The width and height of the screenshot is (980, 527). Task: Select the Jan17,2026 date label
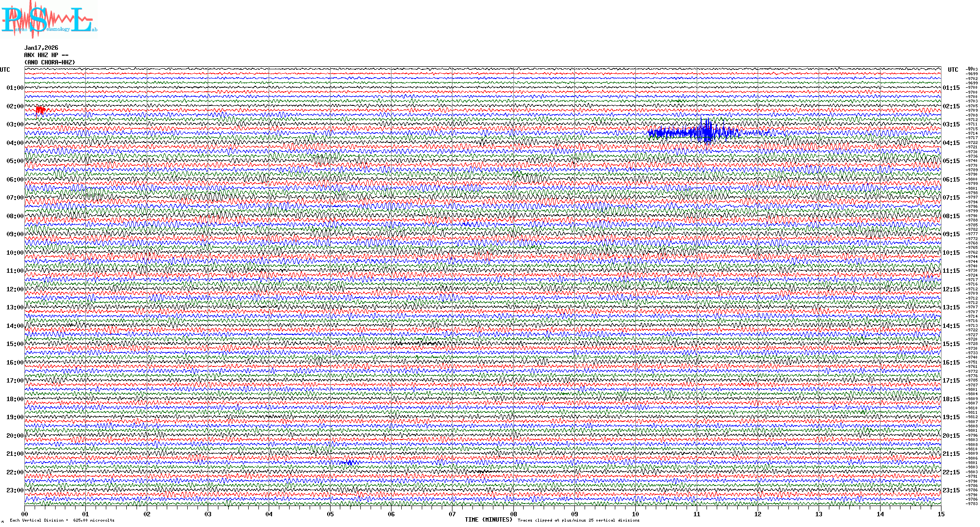(x=41, y=48)
